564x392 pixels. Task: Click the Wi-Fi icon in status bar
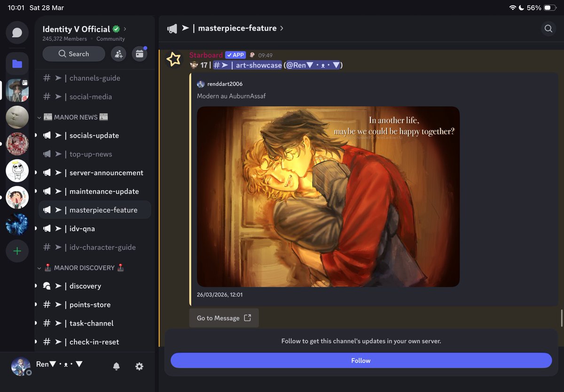pyautogui.click(x=513, y=8)
